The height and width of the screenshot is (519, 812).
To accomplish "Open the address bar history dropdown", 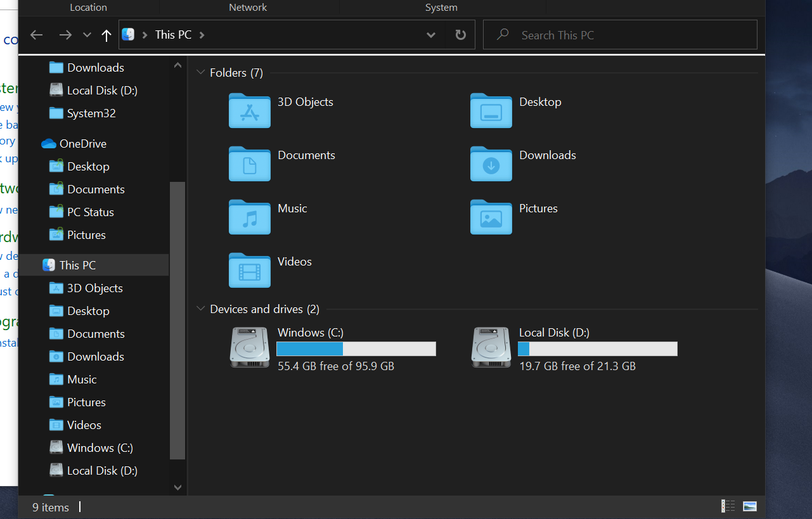I will point(431,35).
